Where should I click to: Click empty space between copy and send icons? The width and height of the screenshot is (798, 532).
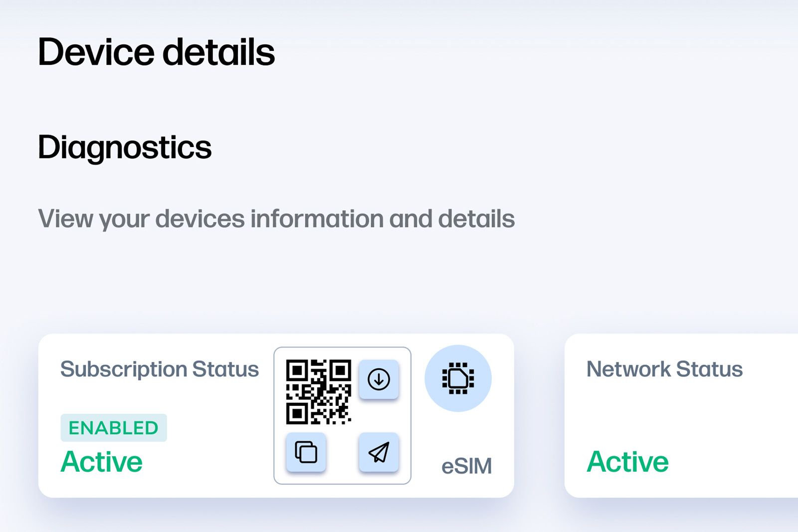tap(342, 453)
